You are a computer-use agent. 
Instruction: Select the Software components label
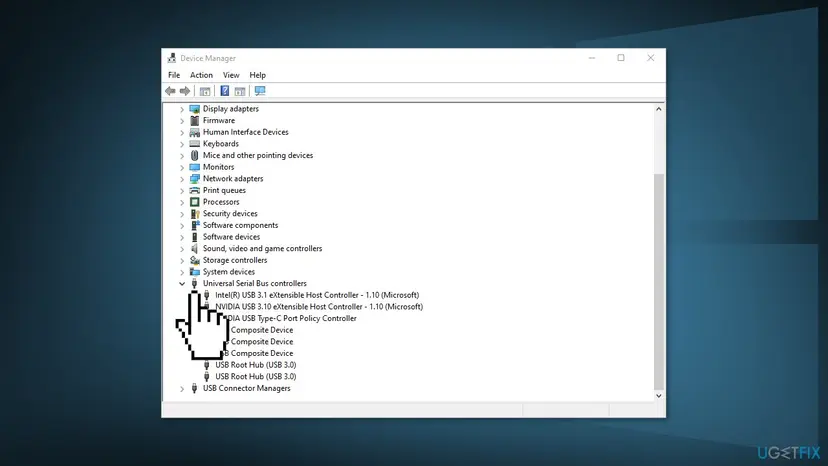click(x=240, y=225)
